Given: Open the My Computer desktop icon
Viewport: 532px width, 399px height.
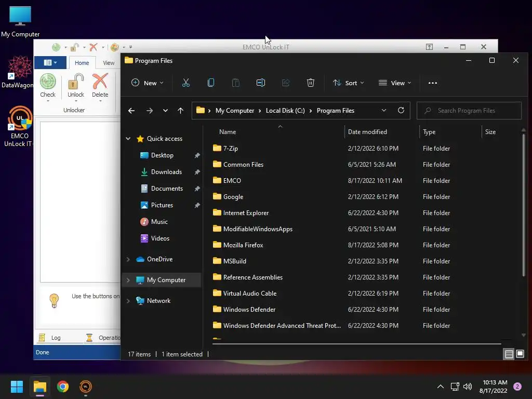Looking at the screenshot, I should tap(20, 21).
